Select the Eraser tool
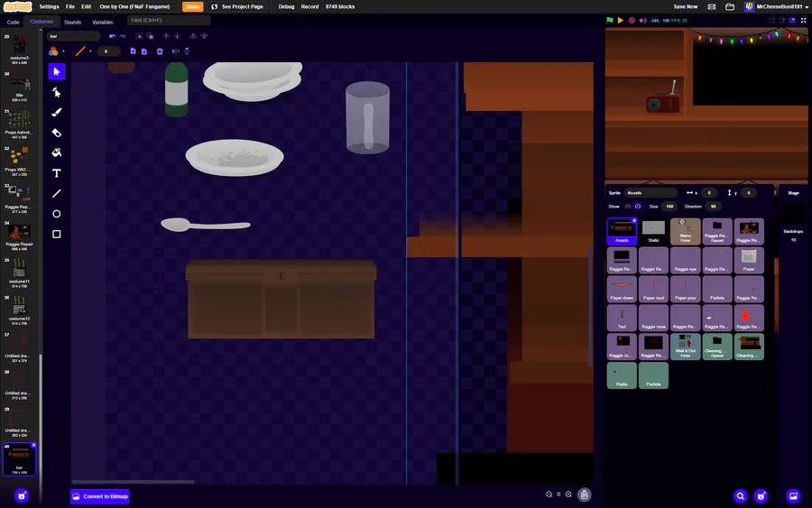This screenshot has height=508, width=812. (x=57, y=133)
